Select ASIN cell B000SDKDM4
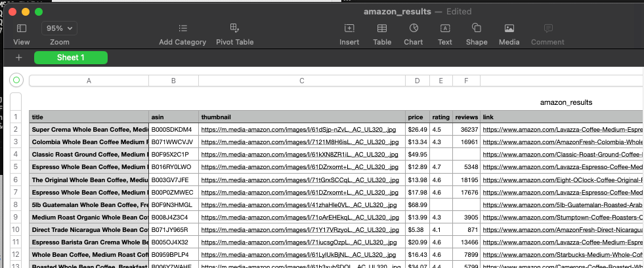This screenshot has width=644, height=268. (x=174, y=130)
